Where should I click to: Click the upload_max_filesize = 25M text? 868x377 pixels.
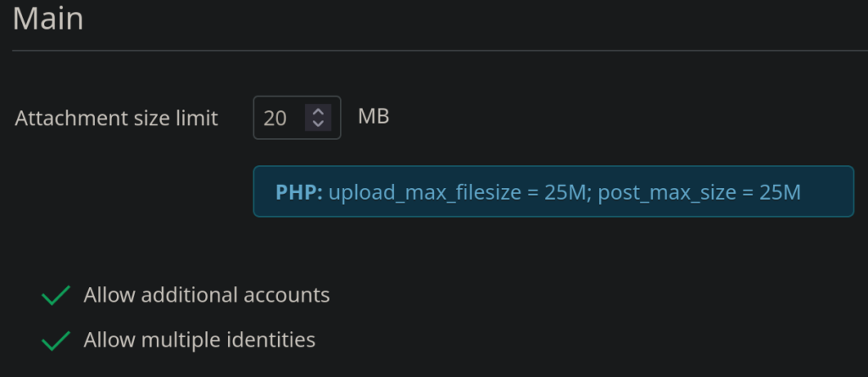[x=458, y=192]
